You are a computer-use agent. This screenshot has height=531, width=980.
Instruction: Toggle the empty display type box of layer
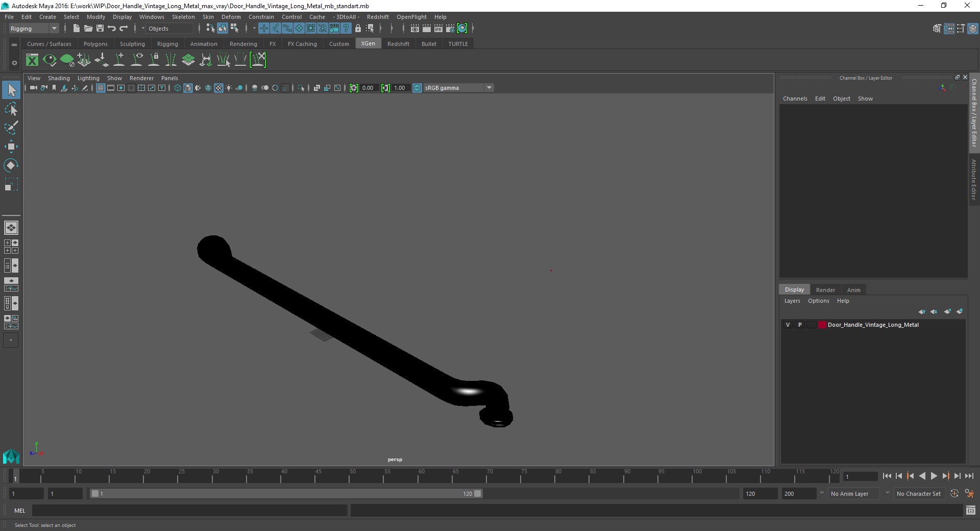coord(811,325)
